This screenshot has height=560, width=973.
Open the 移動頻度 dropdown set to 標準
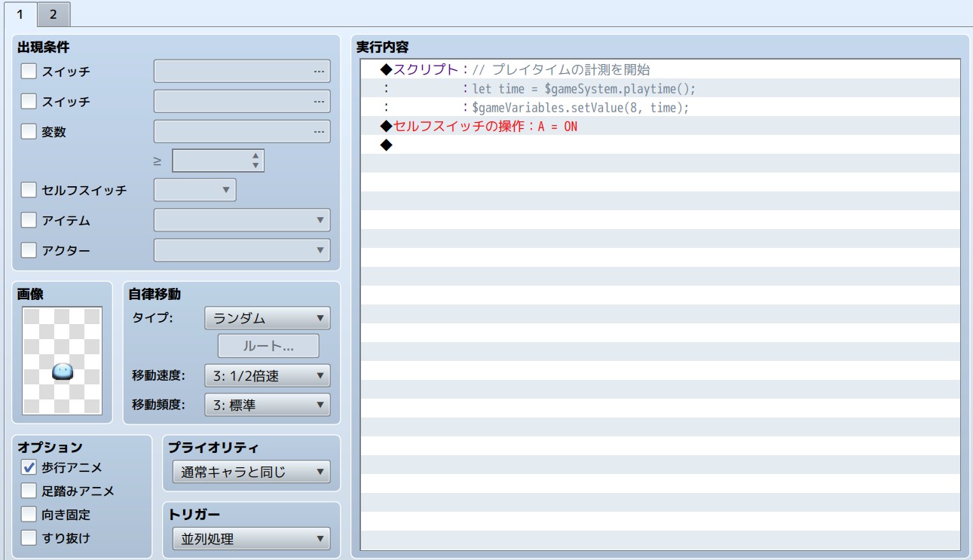pos(267,405)
